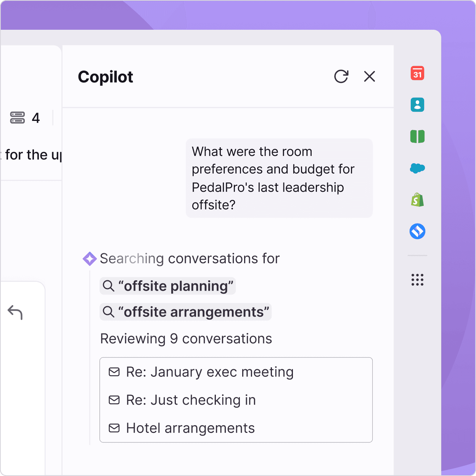The width and height of the screenshot is (476, 476).
Task: Open the Re: Just checking in conversation
Action: tap(236, 400)
